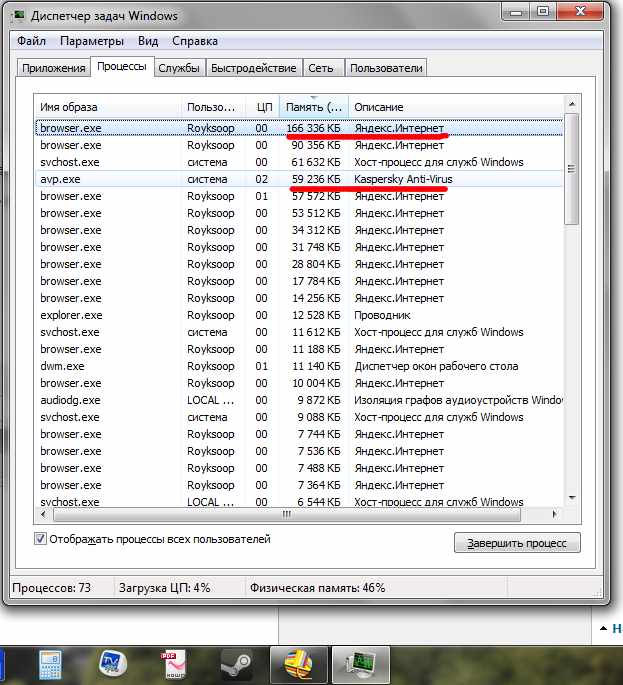623x685 pixels.
Task: Sort by the Имя образа column header
Action: pos(108,107)
